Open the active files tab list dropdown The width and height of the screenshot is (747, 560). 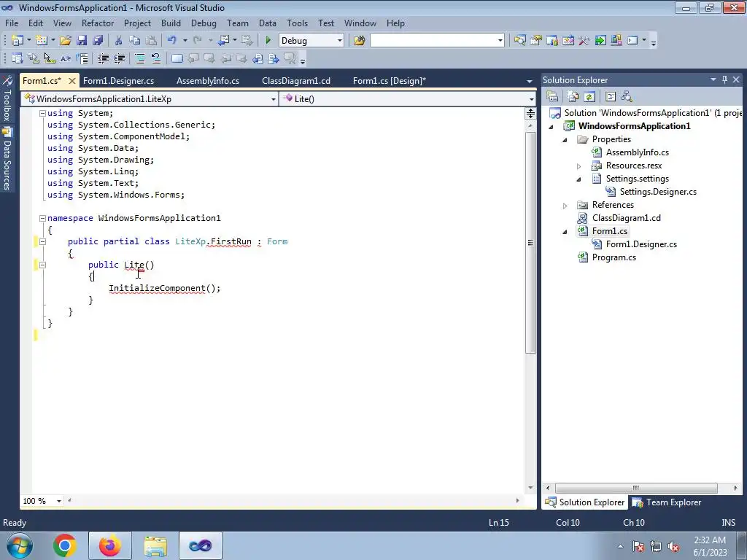530,81
